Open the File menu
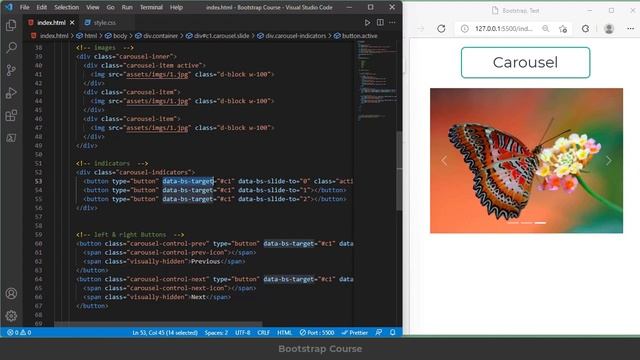The image size is (640, 360). click(x=24, y=7)
